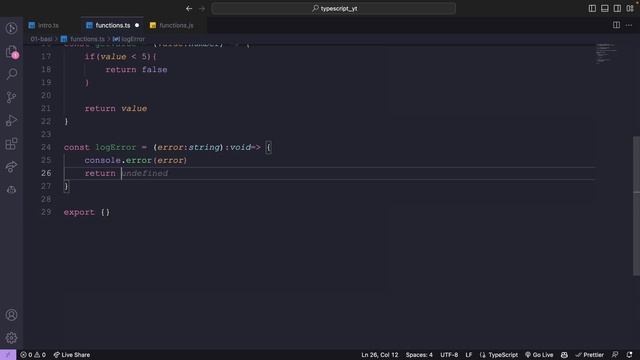Change the LF end of line sequence
The width and height of the screenshot is (640, 360).
tap(469, 355)
